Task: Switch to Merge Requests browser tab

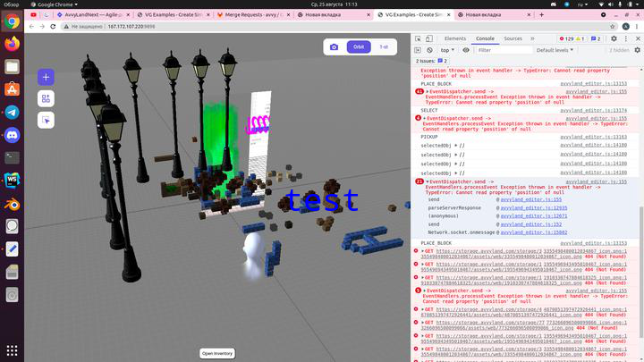Action: (x=253, y=14)
